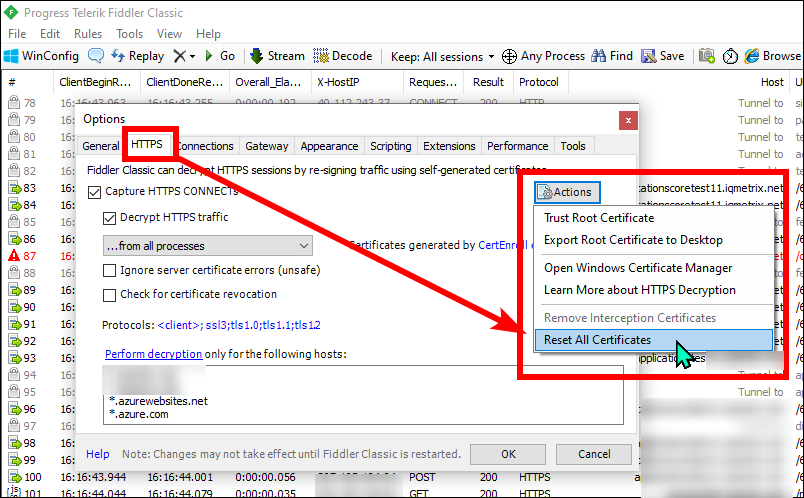Click the Any Process target icon
This screenshot has height=498, width=804.
(509, 56)
